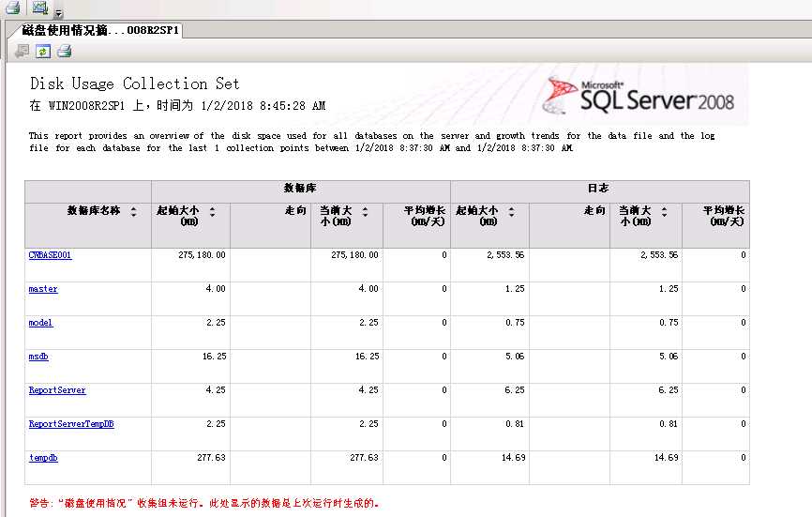Click the 数据库 group header
Screen dimensions: 812x517
(x=300, y=188)
